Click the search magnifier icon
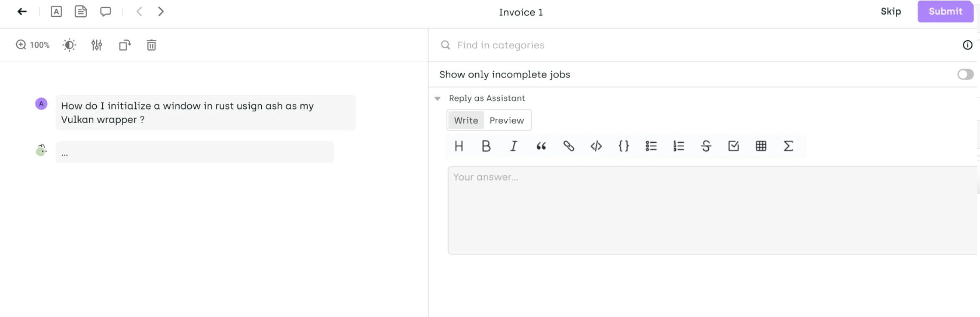This screenshot has height=317, width=980. [446, 45]
